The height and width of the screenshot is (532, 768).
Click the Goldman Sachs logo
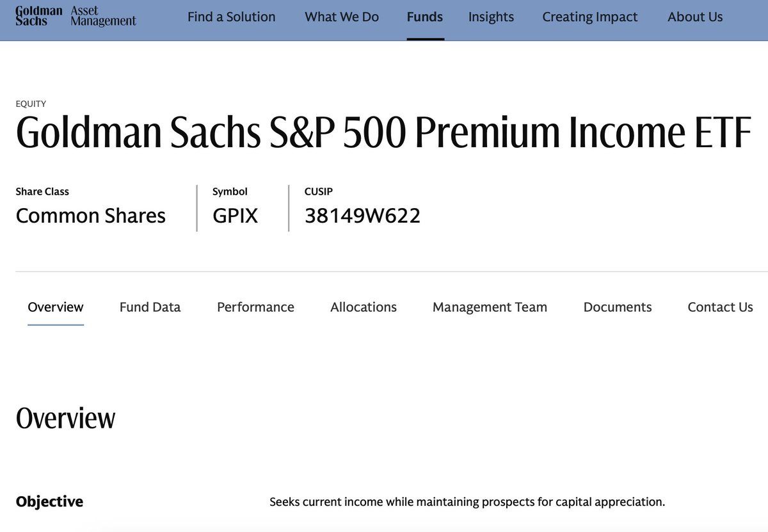tap(38, 16)
